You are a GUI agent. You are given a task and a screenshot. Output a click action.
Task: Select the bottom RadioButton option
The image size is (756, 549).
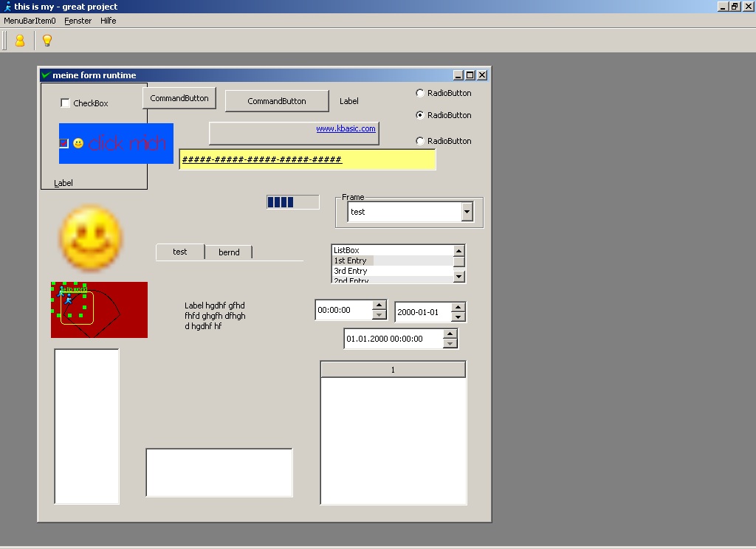coord(420,141)
